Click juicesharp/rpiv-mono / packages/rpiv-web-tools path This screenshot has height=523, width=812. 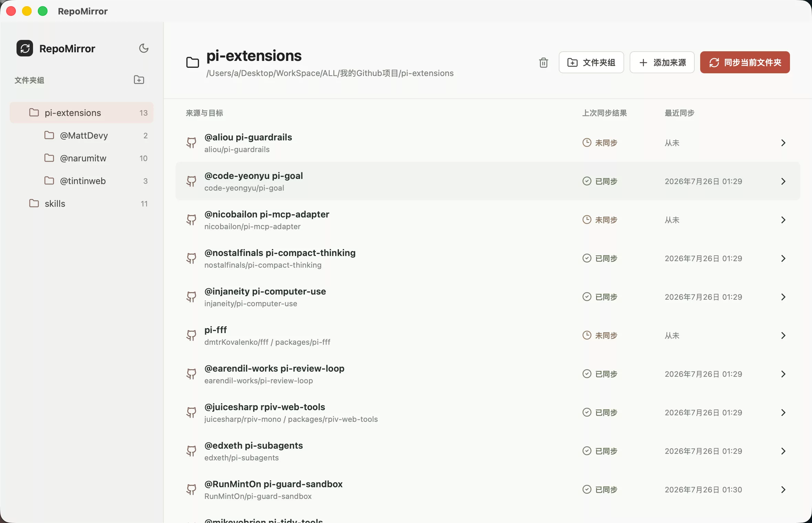(291, 419)
